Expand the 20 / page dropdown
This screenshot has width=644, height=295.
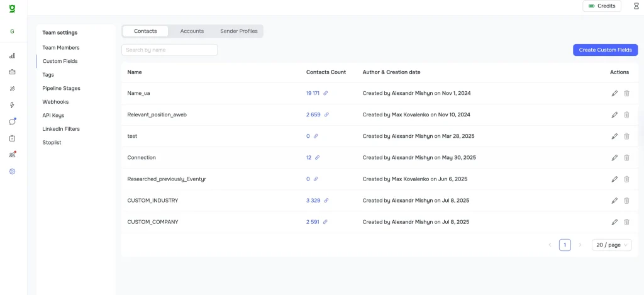[x=611, y=245]
